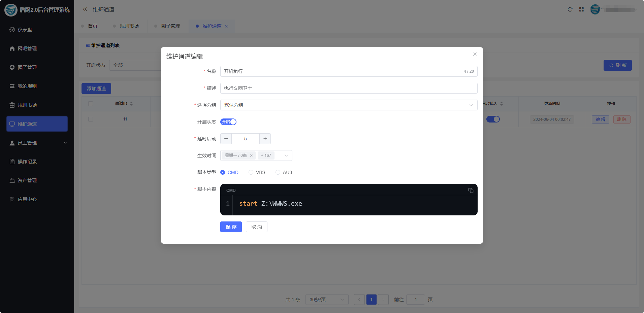Screen dimensions: 644x313
Task: Switch to the 规则市场 tab
Action: (129, 26)
